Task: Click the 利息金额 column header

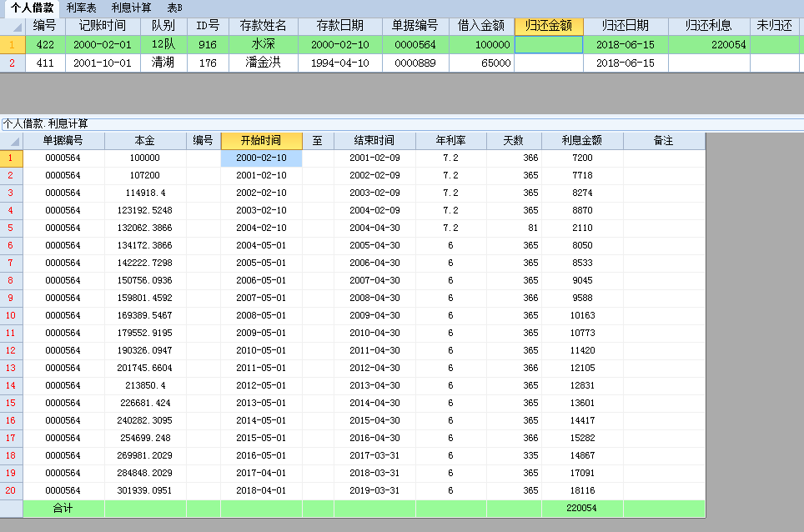Action: (x=581, y=141)
